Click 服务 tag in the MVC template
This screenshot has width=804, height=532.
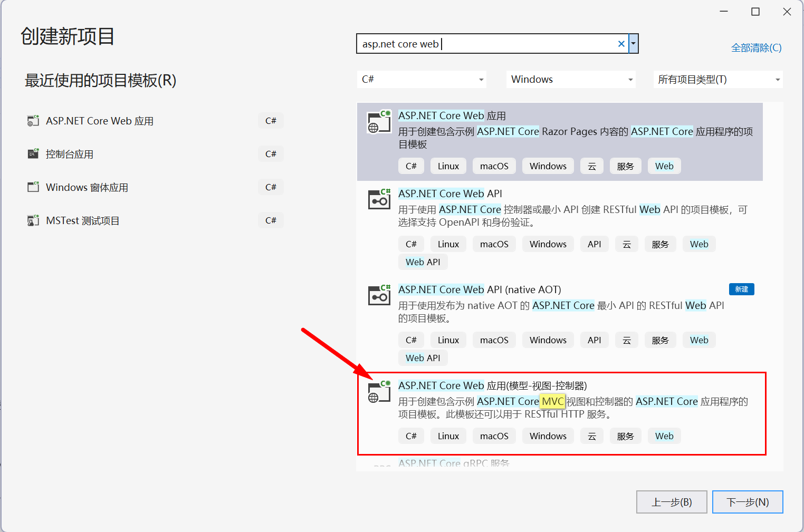tap(625, 436)
